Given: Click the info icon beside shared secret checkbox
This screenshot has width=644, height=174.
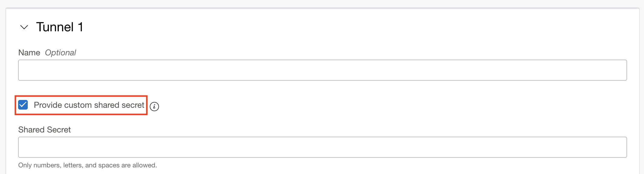Looking at the screenshot, I should pos(154,106).
